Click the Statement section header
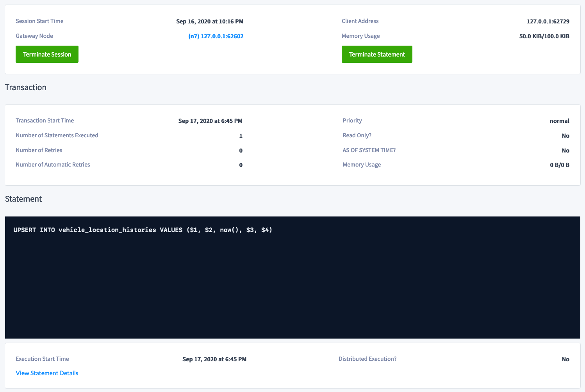This screenshot has height=392, width=585. tap(23, 199)
